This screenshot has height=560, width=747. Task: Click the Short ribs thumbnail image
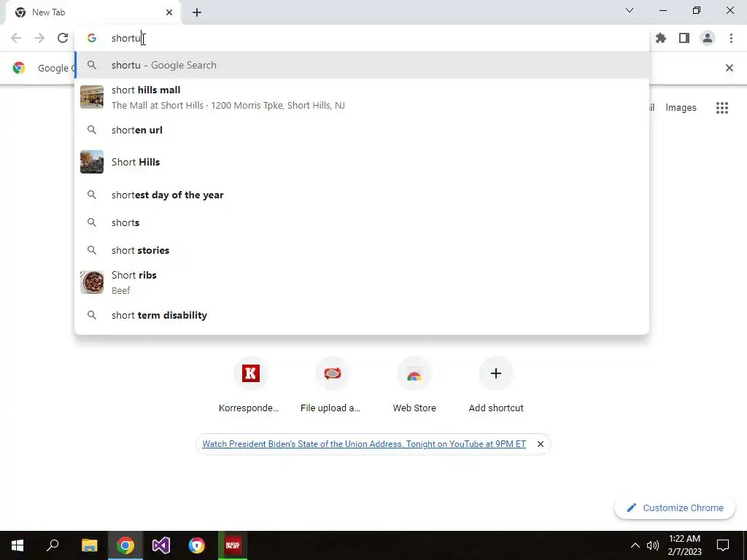pyautogui.click(x=92, y=282)
